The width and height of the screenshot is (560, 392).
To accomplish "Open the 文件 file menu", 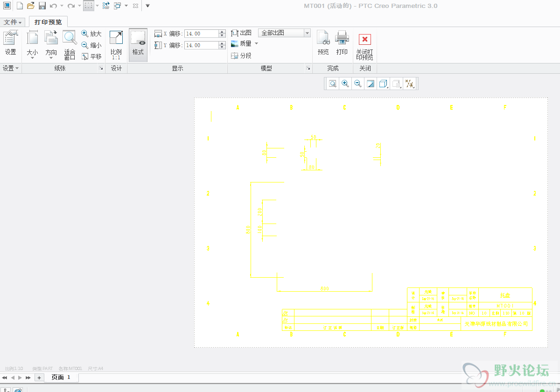I will (x=13, y=22).
